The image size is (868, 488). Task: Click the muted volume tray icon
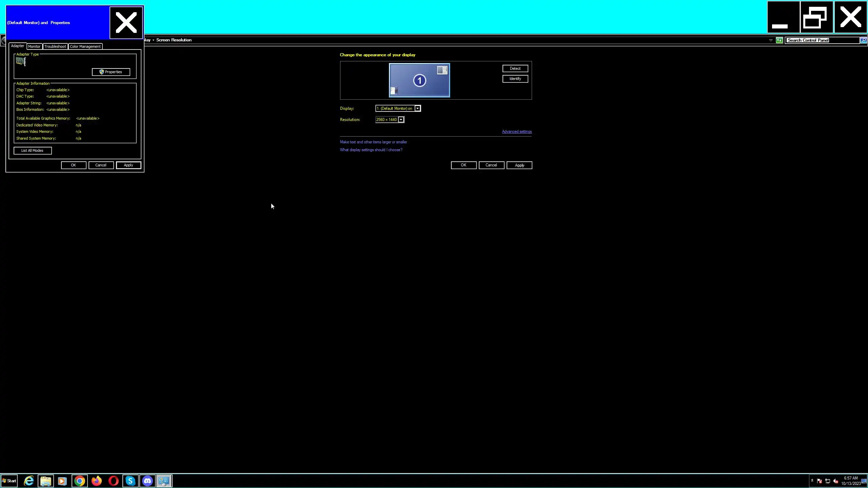835,481
